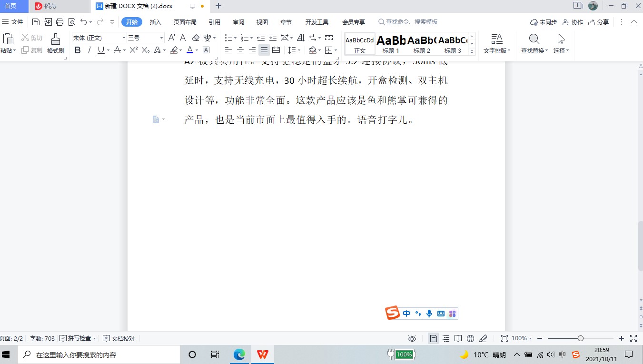Click the Sogou input method S logo
Image resolution: width=643 pixels, height=364 pixels.
coord(393,313)
